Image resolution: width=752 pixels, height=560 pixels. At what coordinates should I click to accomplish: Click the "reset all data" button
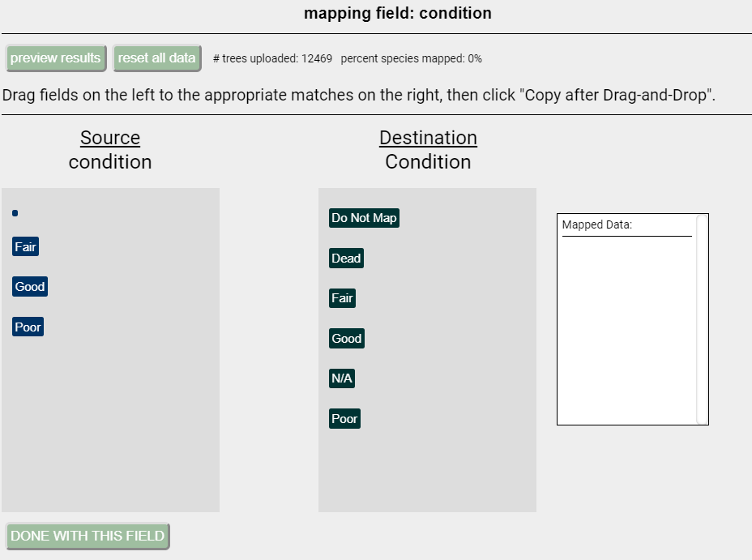pos(156,58)
